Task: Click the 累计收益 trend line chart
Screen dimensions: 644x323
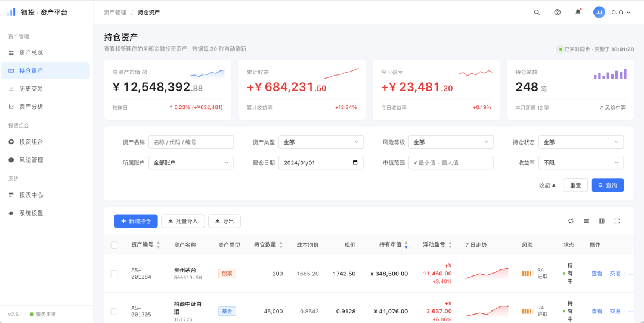Action: coord(342,73)
